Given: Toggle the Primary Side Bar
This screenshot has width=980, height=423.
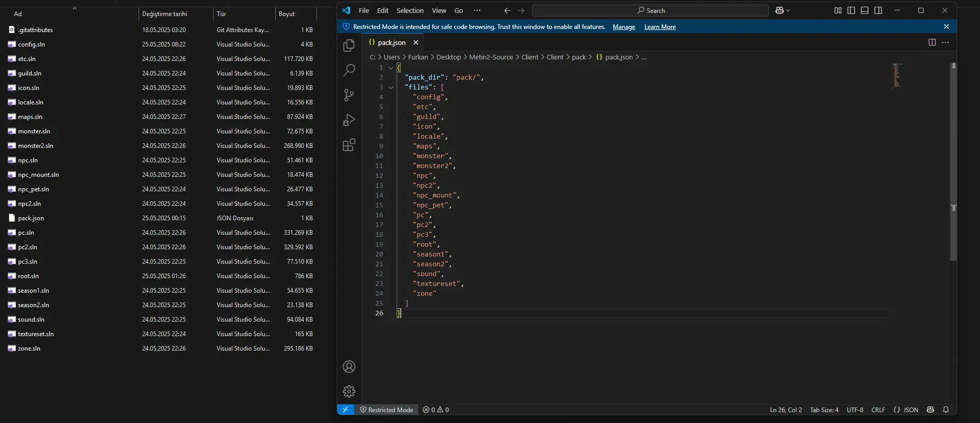Looking at the screenshot, I should click(x=851, y=10).
